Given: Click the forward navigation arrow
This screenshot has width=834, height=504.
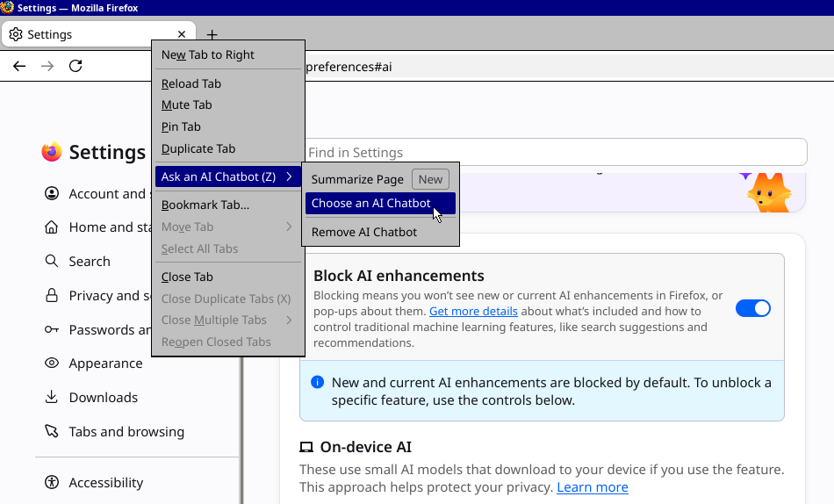Looking at the screenshot, I should (47, 66).
